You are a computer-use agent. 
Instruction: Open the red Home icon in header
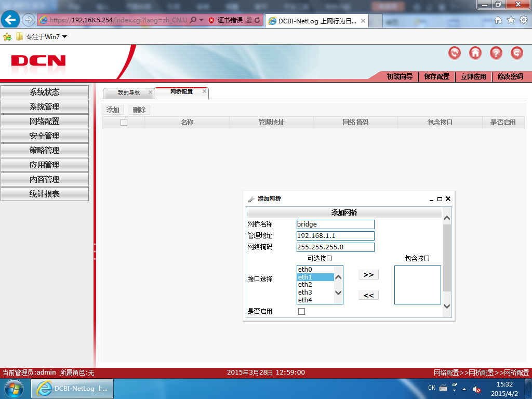pos(475,53)
